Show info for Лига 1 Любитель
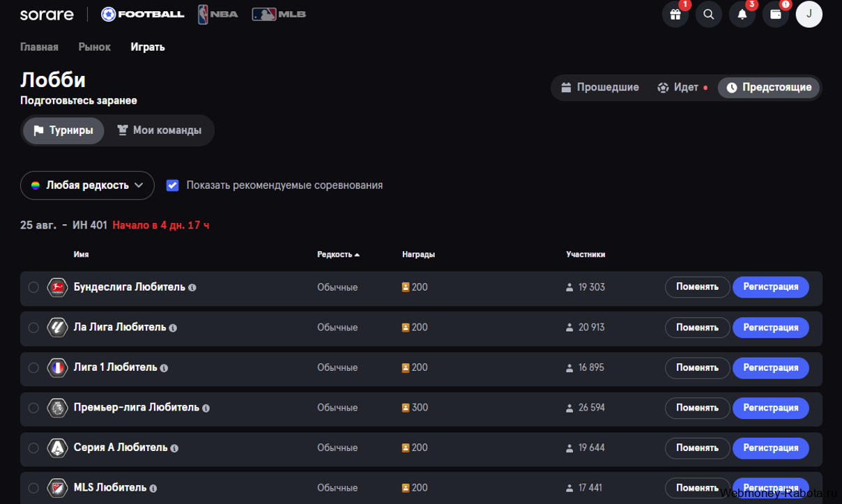842x504 pixels. [x=164, y=368]
